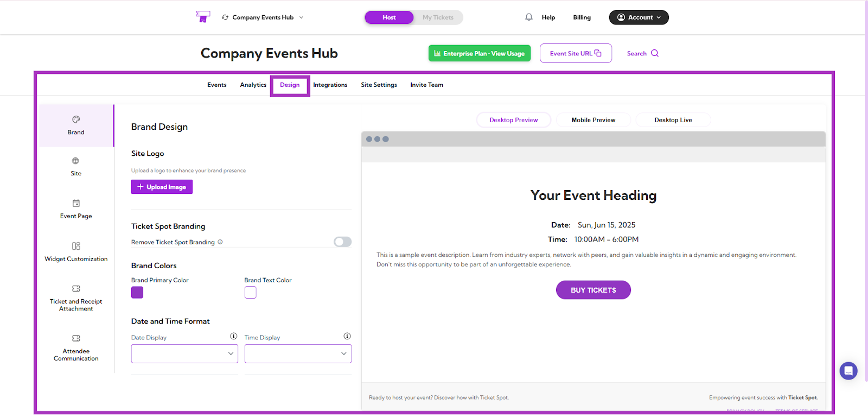Go to the Events tab
The image size is (868, 417).
217,85
